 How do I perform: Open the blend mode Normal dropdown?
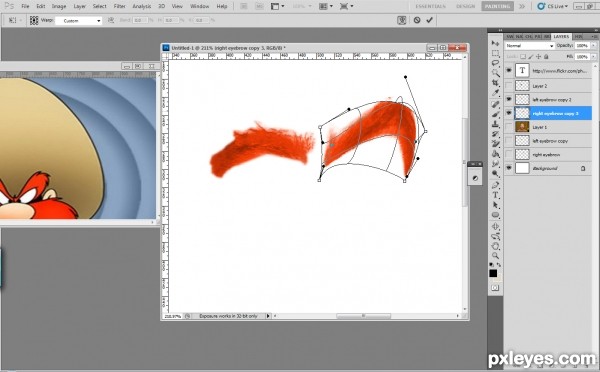[x=530, y=46]
